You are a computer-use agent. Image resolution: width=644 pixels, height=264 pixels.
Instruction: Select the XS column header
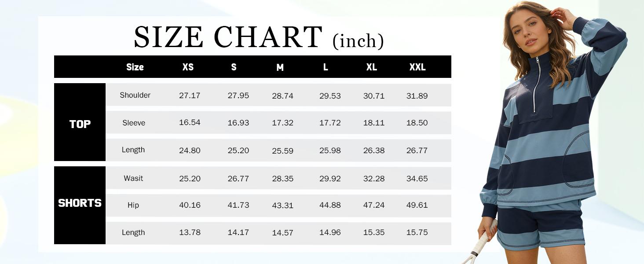188,67
